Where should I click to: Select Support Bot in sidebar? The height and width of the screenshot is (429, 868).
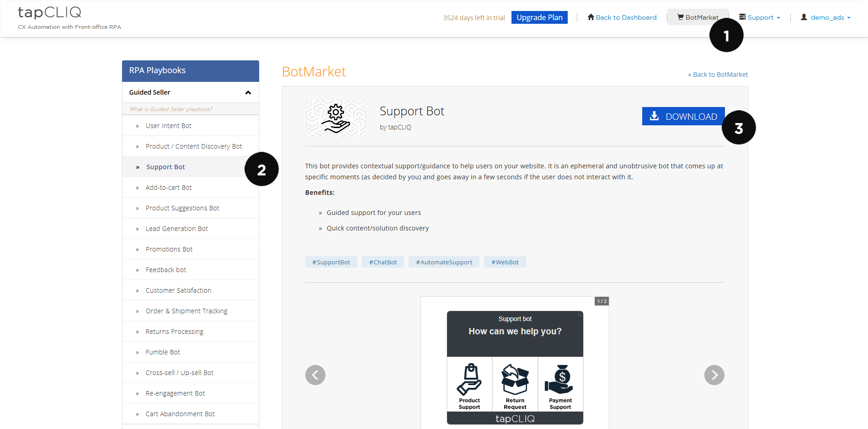[x=191, y=167]
